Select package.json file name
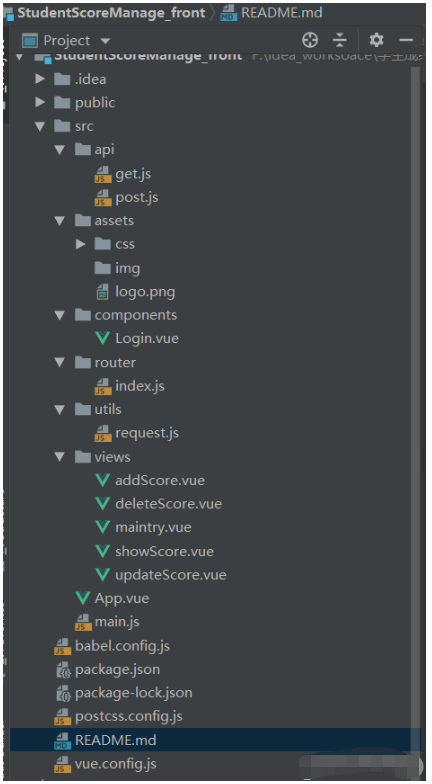Image resolution: width=432 pixels, height=784 pixels. pos(118,670)
